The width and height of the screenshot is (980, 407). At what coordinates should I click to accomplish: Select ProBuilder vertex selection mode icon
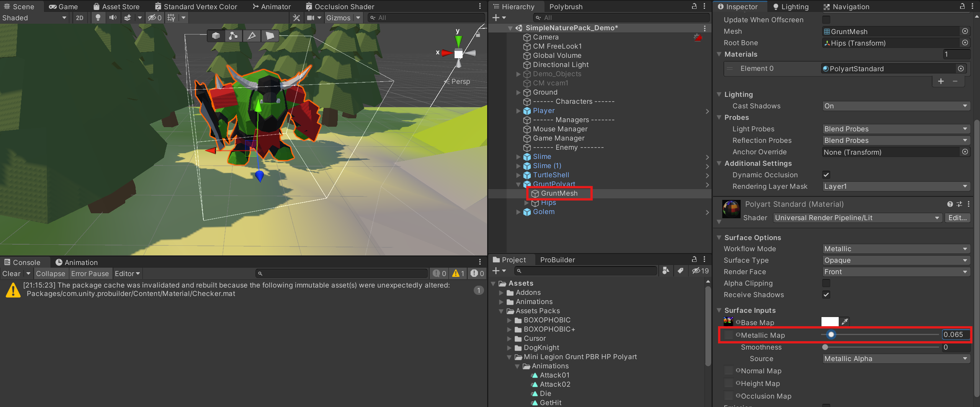click(x=233, y=36)
